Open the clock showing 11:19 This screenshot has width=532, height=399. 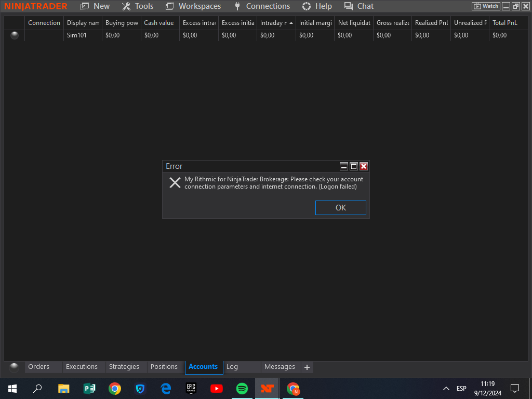coord(487,389)
